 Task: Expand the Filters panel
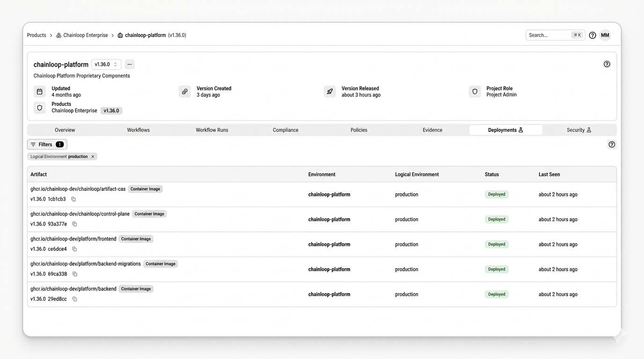click(47, 144)
